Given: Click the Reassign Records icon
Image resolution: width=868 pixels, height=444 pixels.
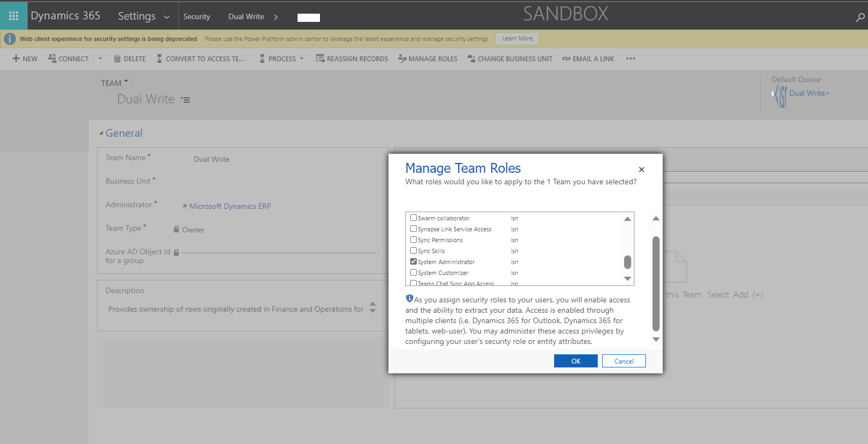Looking at the screenshot, I should coord(320,59).
